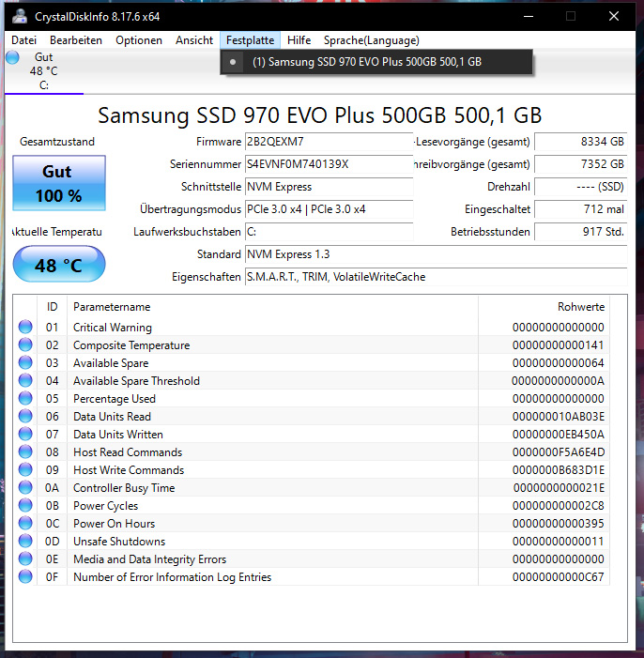This screenshot has width=644, height=658.
Task: Click status orb in the 'Available Spare' (ID 03) row
Action: (x=25, y=362)
